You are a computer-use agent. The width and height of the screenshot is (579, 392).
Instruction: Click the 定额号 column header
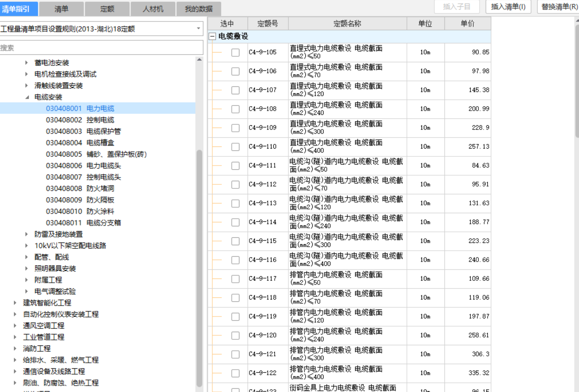(268, 24)
